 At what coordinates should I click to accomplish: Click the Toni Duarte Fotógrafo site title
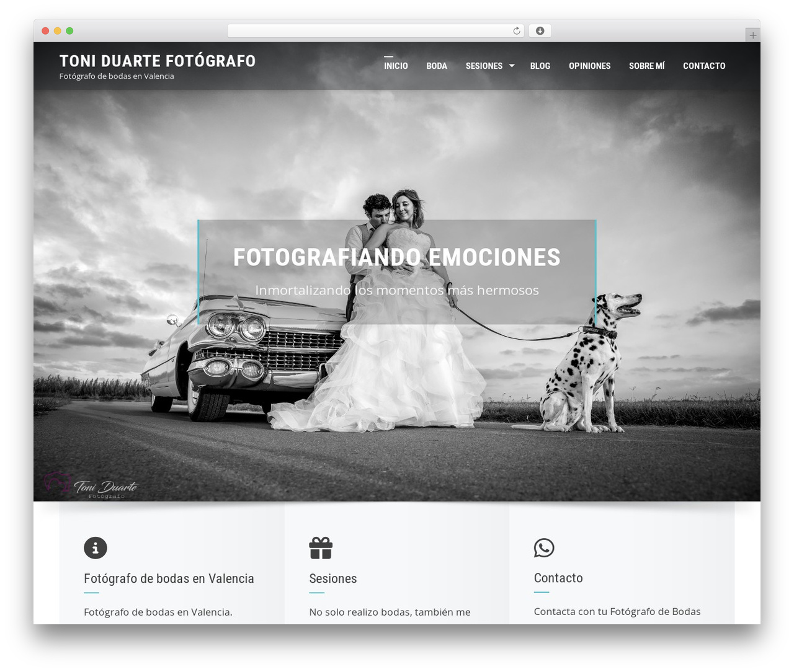tap(158, 61)
